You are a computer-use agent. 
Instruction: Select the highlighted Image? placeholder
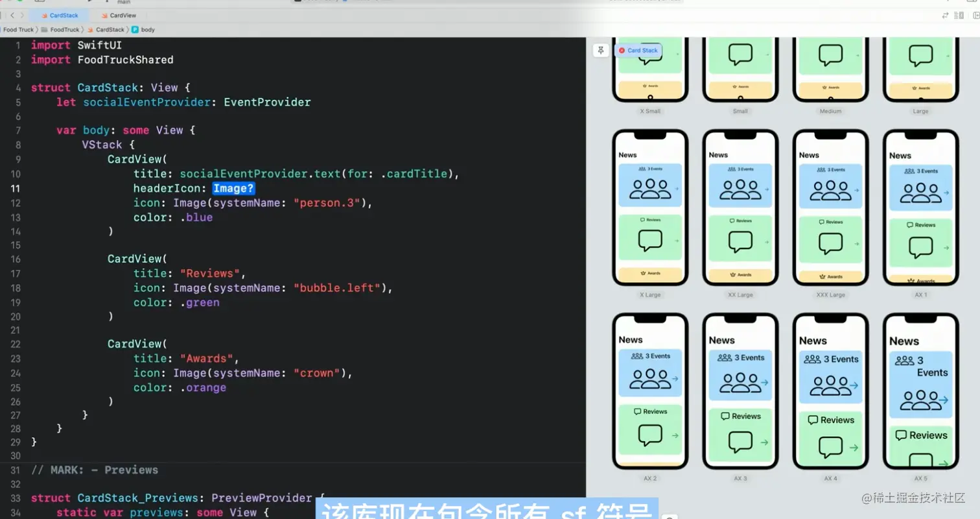click(234, 188)
